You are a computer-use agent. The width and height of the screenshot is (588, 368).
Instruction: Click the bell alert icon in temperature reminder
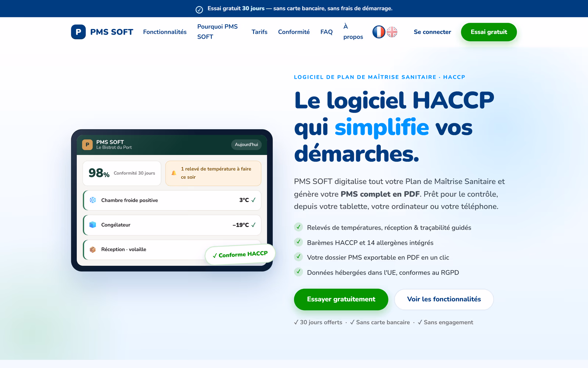[174, 173]
